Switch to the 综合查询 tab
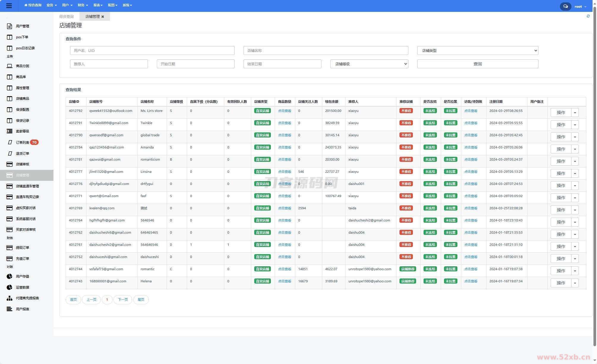This screenshot has height=364, width=597. (67, 17)
